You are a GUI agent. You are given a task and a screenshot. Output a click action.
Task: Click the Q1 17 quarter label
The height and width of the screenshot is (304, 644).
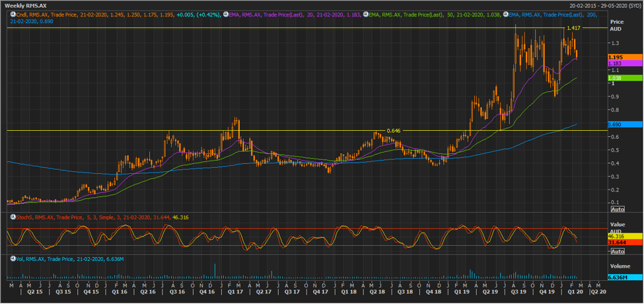coord(234,291)
